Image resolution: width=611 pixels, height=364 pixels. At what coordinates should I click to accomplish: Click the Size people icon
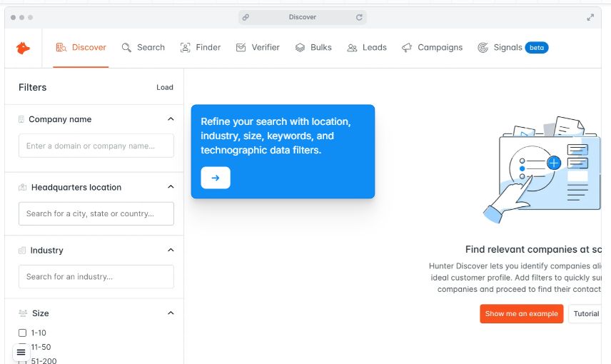coord(23,313)
